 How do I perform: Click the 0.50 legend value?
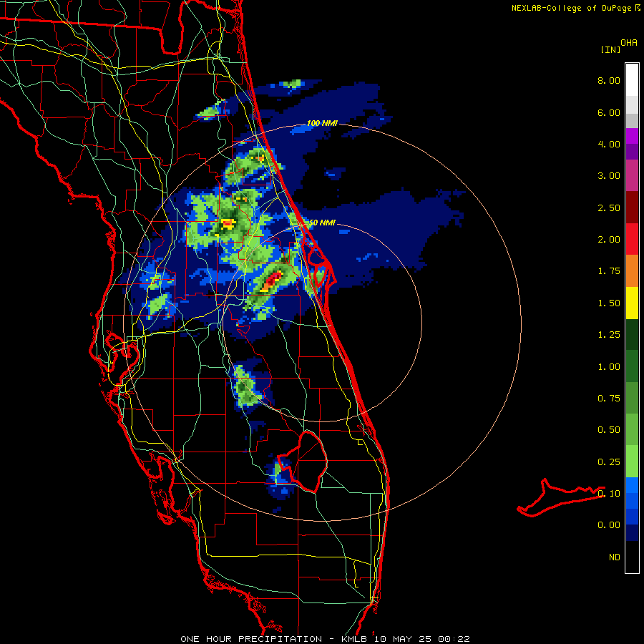click(609, 430)
